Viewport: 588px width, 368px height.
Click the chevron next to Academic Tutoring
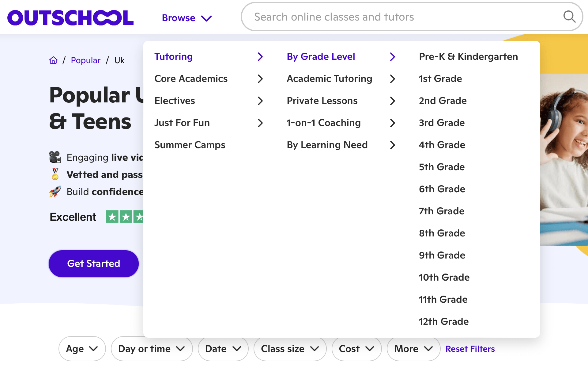coord(393,79)
